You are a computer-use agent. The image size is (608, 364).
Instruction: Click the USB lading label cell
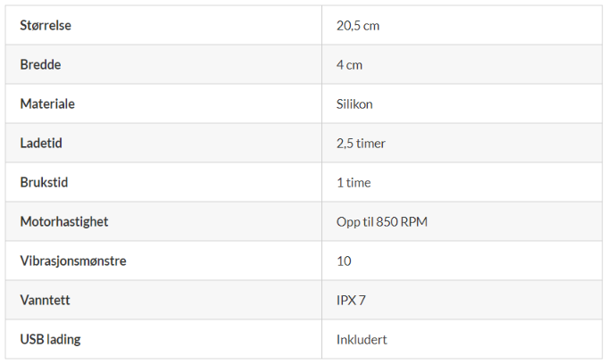coord(50,339)
